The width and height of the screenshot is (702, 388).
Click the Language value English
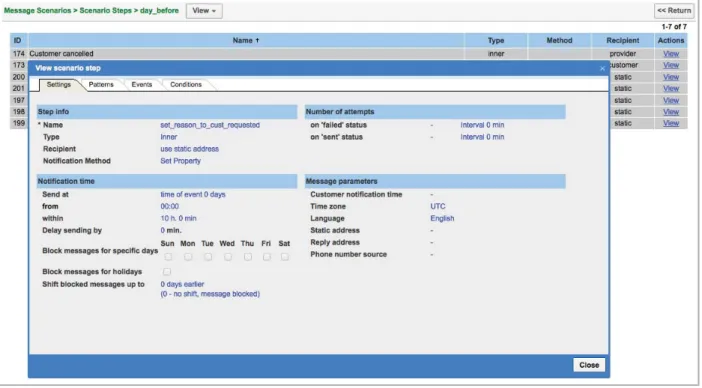(x=442, y=218)
